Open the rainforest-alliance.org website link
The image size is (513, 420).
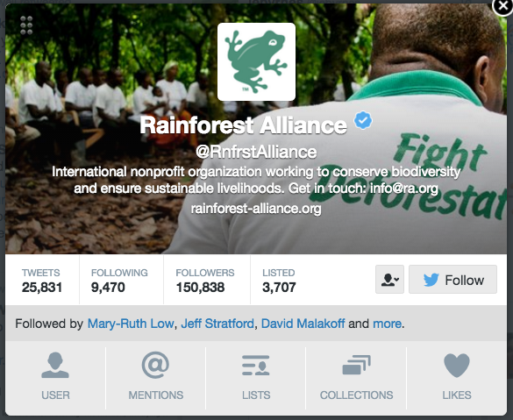pyautogui.click(x=256, y=209)
